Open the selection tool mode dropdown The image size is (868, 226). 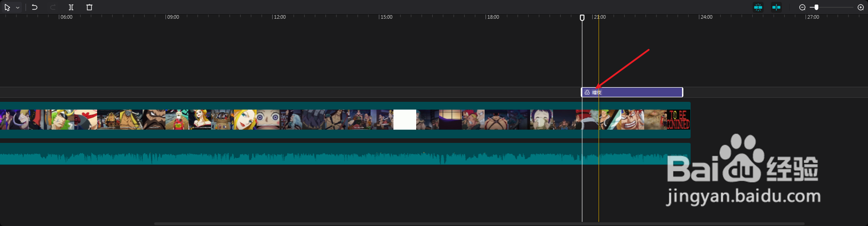18,8
